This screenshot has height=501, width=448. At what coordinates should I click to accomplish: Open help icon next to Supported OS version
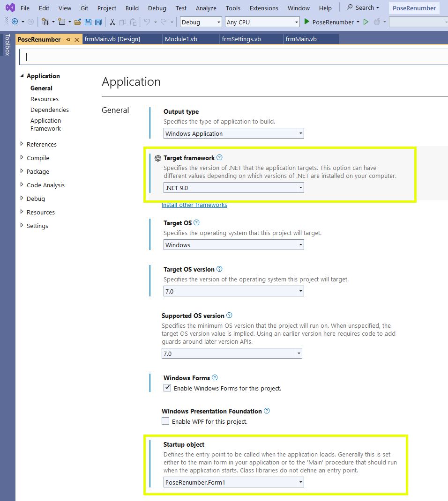coord(229,315)
